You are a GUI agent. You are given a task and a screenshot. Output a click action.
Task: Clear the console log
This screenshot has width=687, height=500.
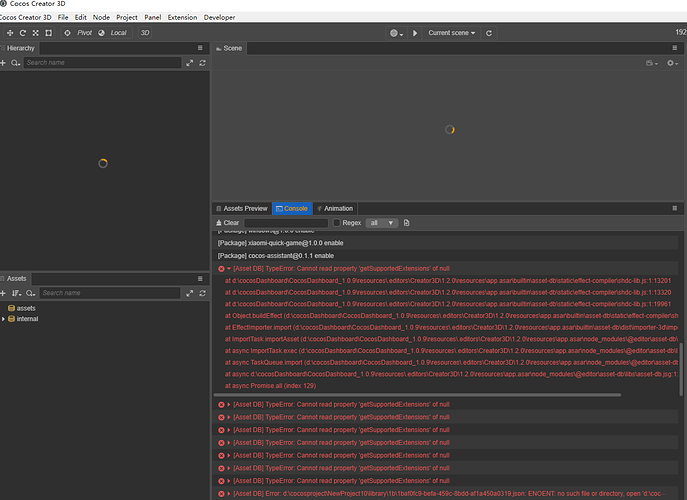click(x=227, y=223)
